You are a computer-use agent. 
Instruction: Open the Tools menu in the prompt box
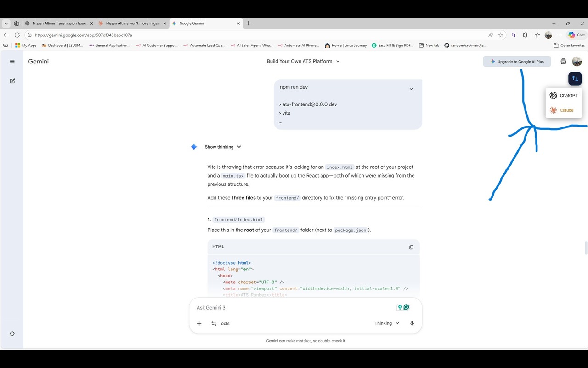click(x=220, y=323)
